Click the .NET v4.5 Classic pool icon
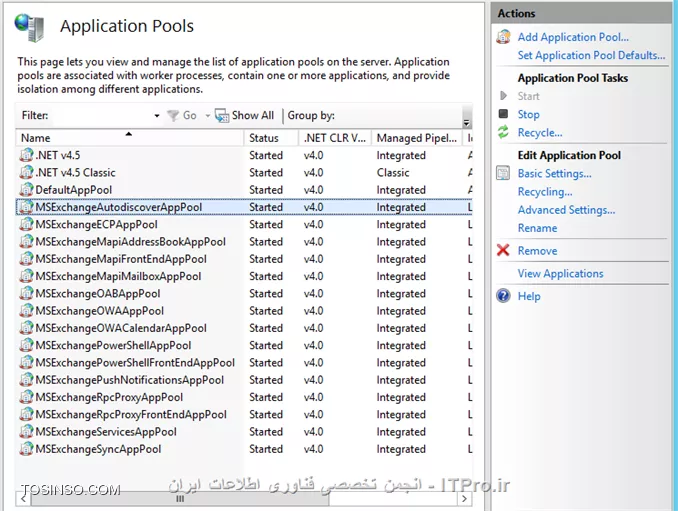This screenshot has height=511, width=678. click(x=26, y=172)
